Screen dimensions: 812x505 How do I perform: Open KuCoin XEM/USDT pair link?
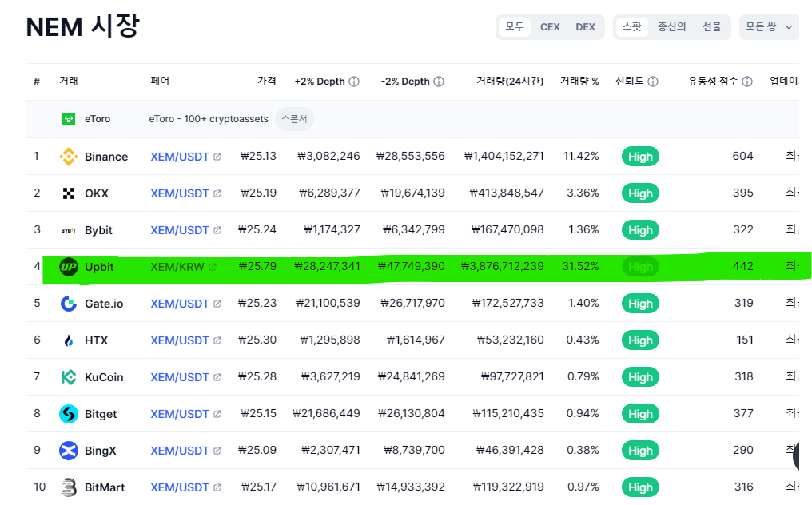(180, 377)
